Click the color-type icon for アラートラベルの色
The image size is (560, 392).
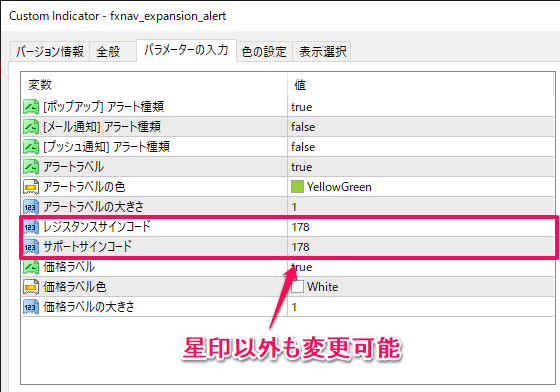[x=31, y=187]
